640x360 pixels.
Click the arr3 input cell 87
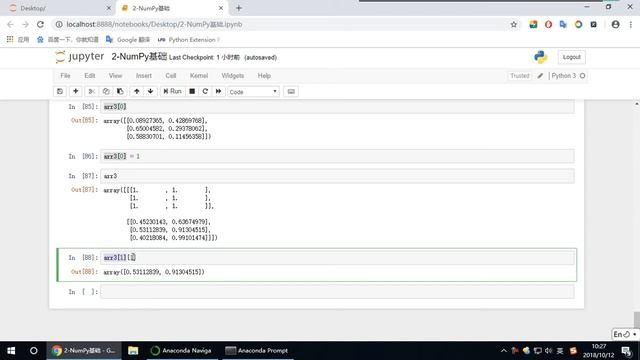pyautogui.click(x=337, y=176)
